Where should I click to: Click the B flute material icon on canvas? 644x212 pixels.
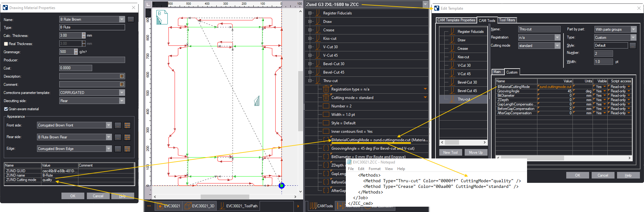162,17
